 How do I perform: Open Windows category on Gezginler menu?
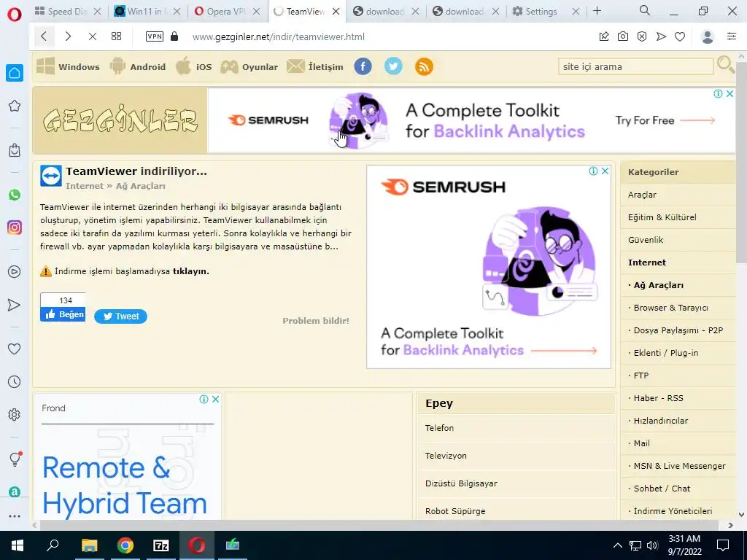(68, 66)
